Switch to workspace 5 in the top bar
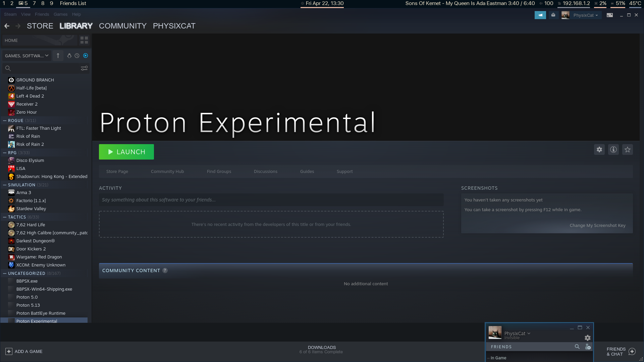644x362 pixels. click(x=23, y=3)
